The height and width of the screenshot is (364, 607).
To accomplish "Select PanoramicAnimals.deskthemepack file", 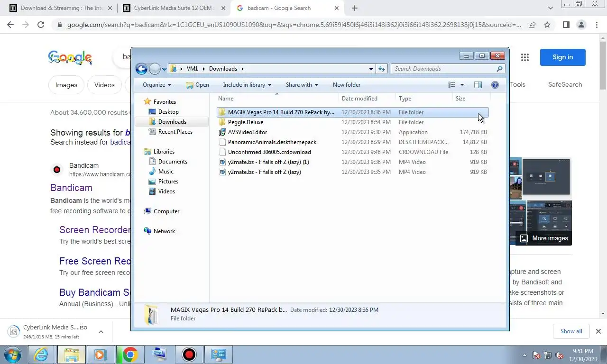I will 272,142.
